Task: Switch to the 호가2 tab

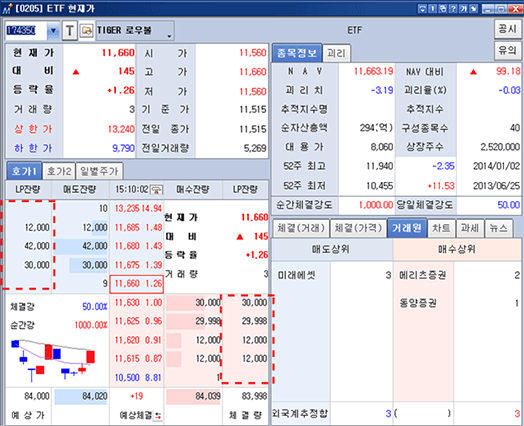Action: coord(59,171)
